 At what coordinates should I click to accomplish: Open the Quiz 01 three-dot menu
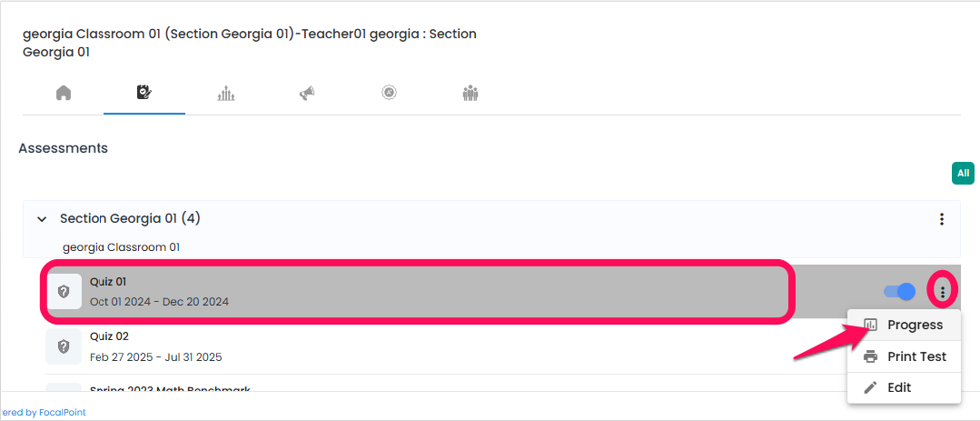943,292
